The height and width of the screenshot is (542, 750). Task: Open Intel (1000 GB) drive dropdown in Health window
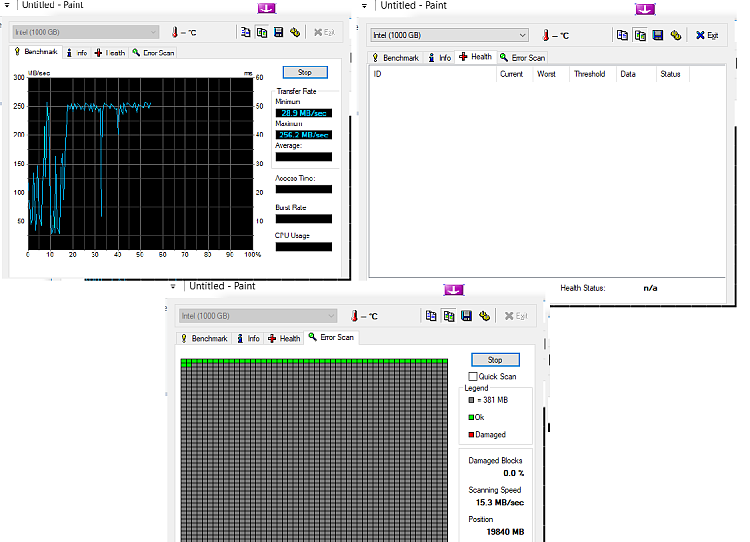[449, 35]
